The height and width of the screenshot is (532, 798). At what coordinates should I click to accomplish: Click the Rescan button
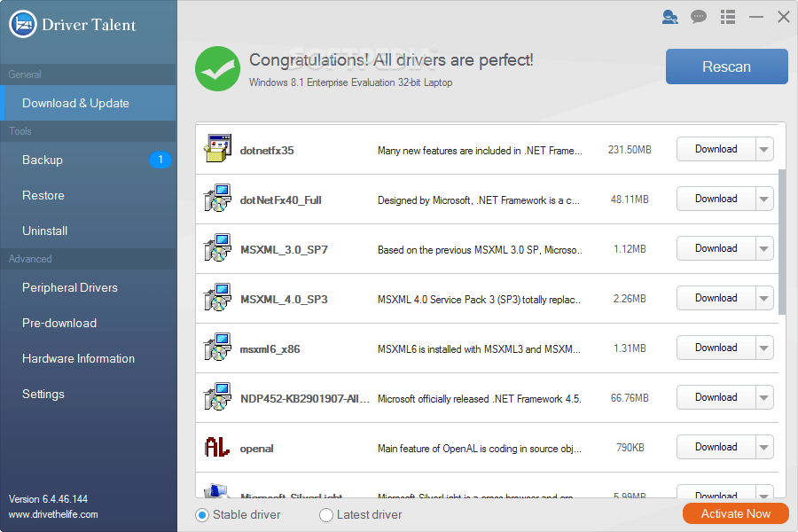(x=727, y=66)
